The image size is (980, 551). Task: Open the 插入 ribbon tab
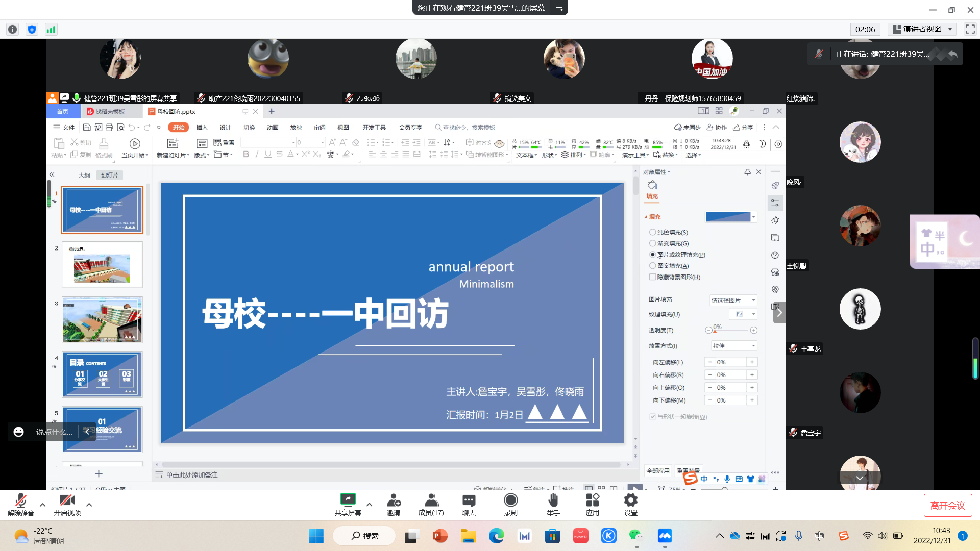202,128
